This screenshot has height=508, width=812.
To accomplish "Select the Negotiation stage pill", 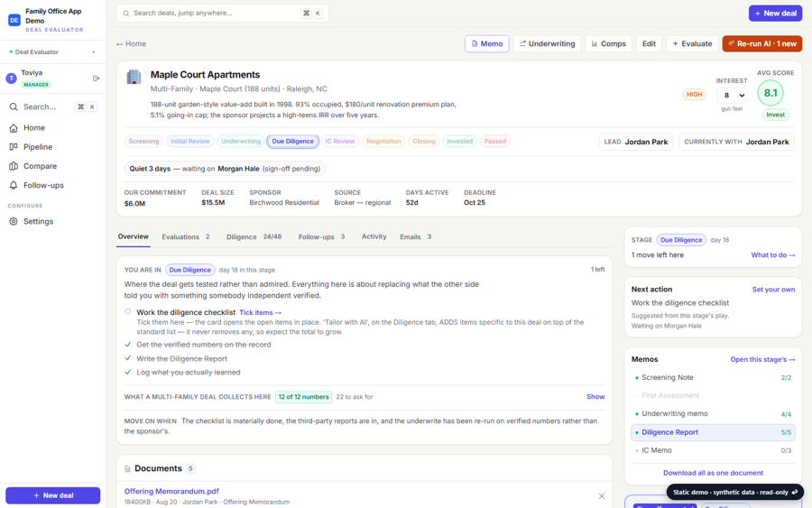I will [x=383, y=142].
